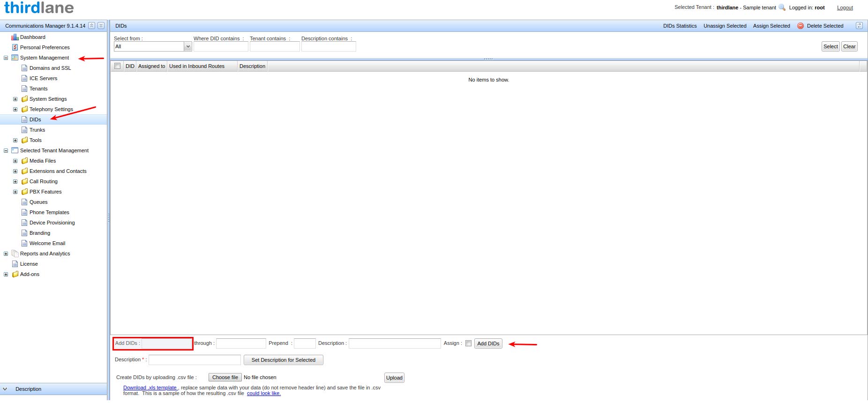Click the collapse-all icon in sidebar header
Screen dimensions: 868x403
(92, 26)
